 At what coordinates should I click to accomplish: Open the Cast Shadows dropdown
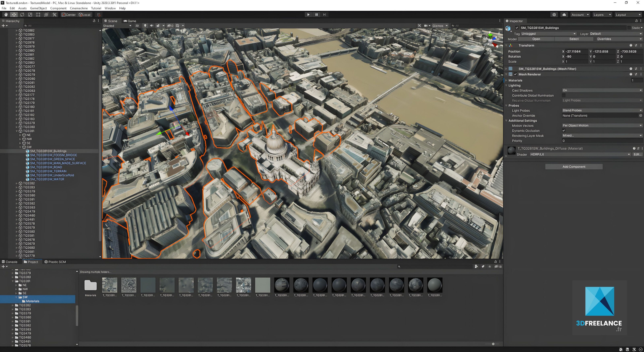[x=602, y=91]
